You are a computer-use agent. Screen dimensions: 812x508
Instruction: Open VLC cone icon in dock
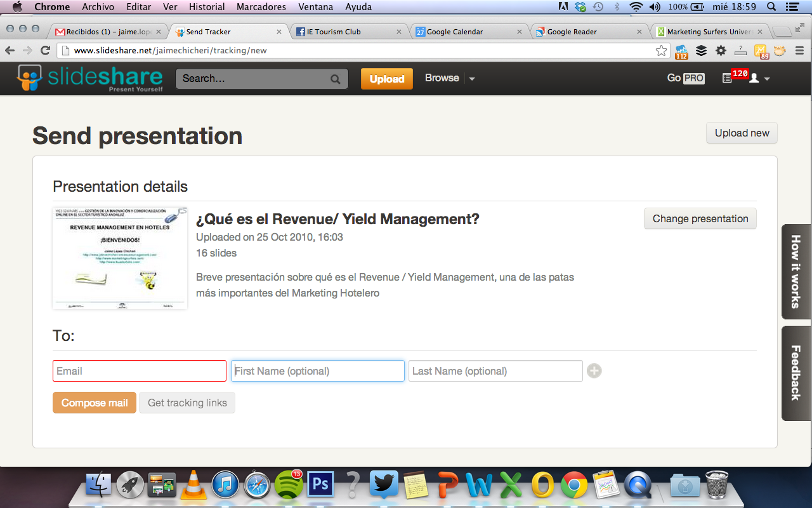[193, 486]
